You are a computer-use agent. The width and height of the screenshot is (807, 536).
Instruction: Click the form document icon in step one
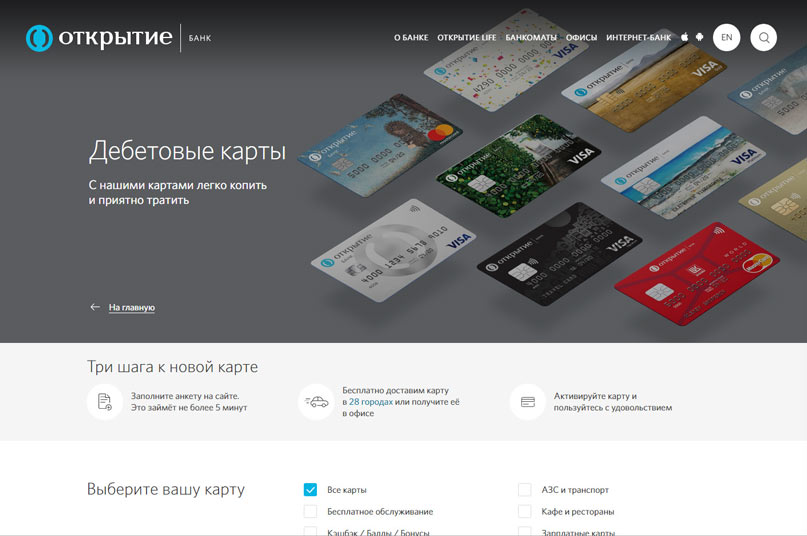click(x=105, y=402)
